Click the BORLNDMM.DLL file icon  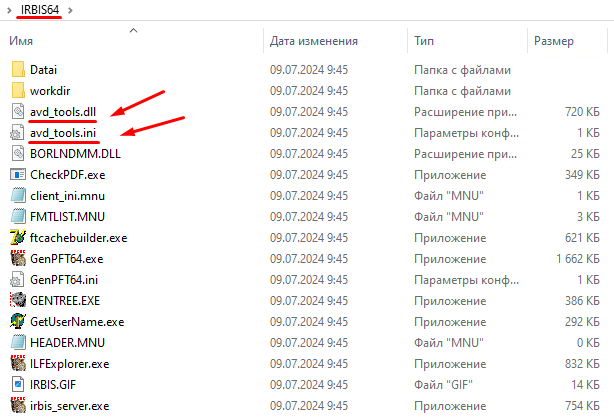tap(18, 153)
